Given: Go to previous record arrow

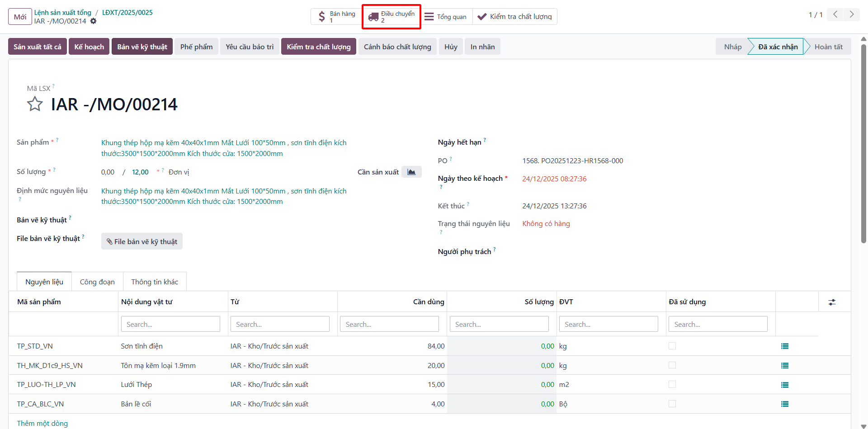Looking at the screenshot, I should [835, 14].
